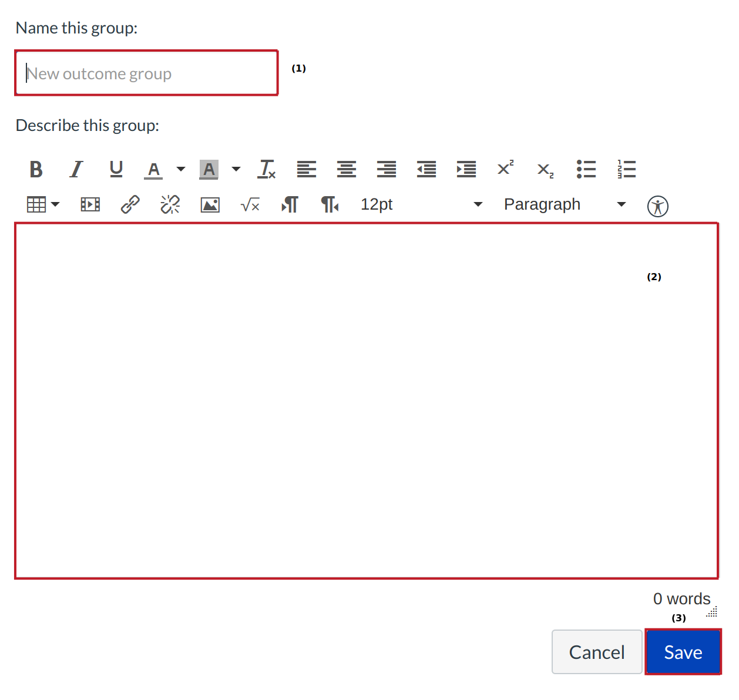Click the Save button

683,652
